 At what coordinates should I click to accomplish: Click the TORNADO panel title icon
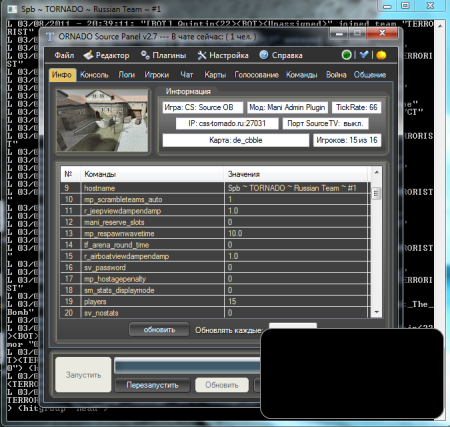point(50,37)
